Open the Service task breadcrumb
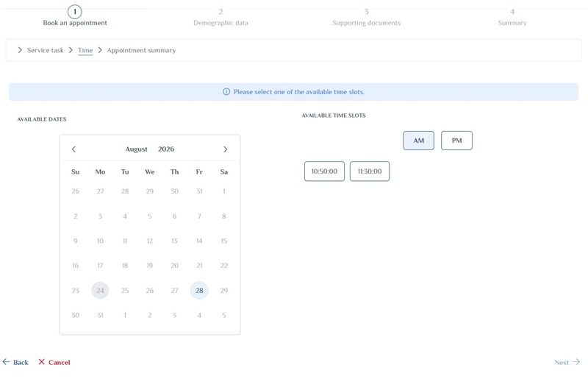Screen dimensions: 588x379 pos(46,50)
